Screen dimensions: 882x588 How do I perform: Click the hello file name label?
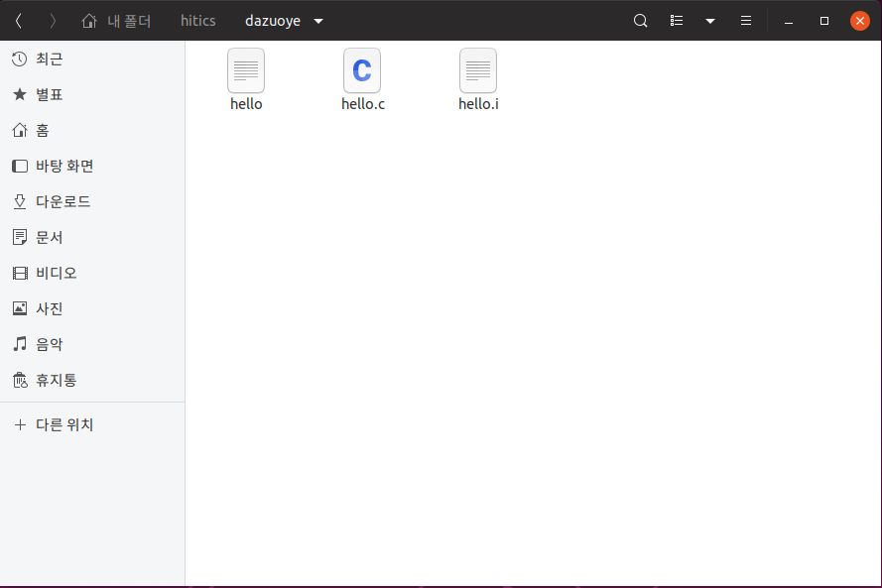246,104
